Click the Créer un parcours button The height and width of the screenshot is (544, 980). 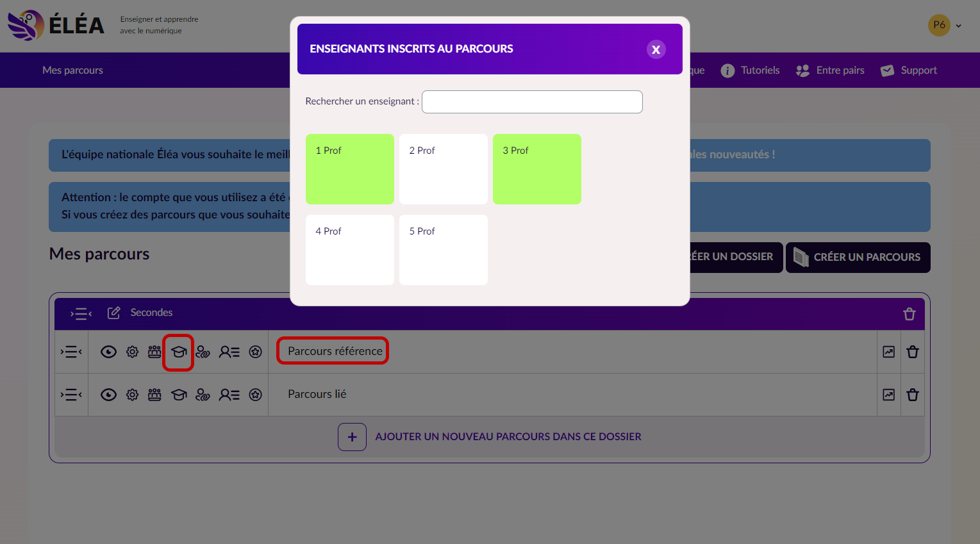coord(858,258)
